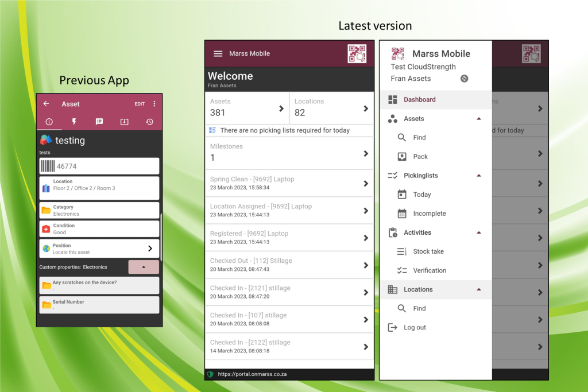Click the globe icon in Position row
This screenshot has width=588, height=392.
46,249
